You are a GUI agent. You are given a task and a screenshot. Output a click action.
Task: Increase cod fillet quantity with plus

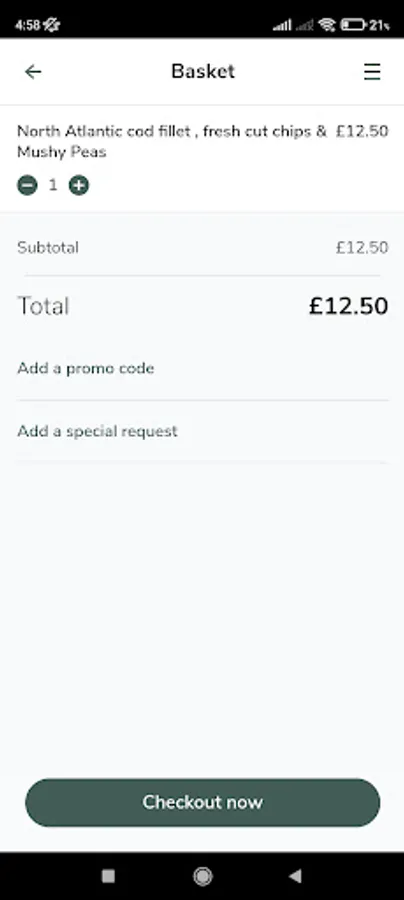(x=79, y=185)
